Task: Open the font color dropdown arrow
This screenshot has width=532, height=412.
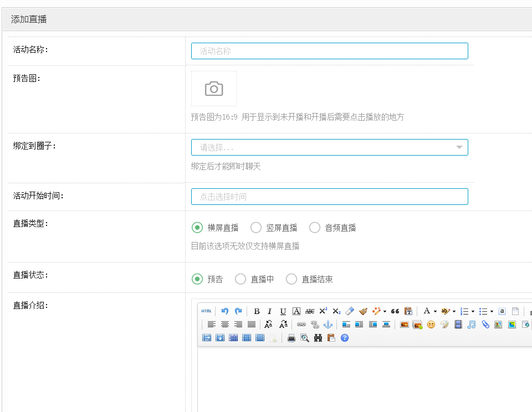Action: tap(435, 311)
